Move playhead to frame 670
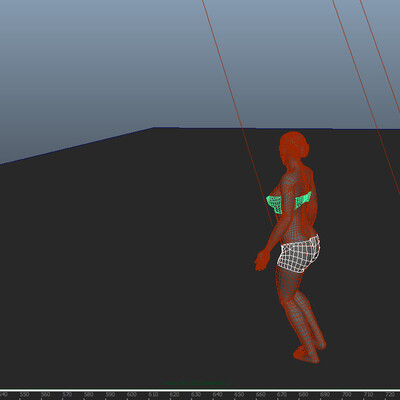Image resolution: width=400 pixels, height=400 pixels. click(282, 395)
